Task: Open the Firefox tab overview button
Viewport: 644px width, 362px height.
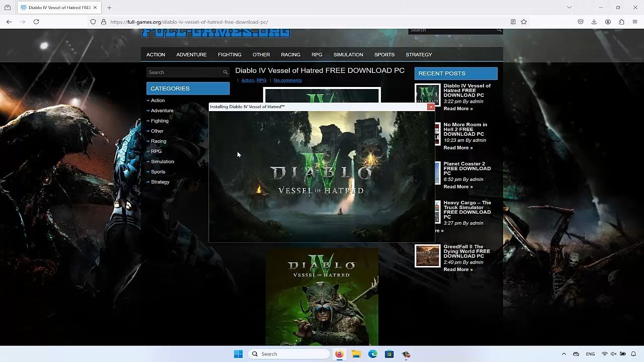Action: pos(8,8)
